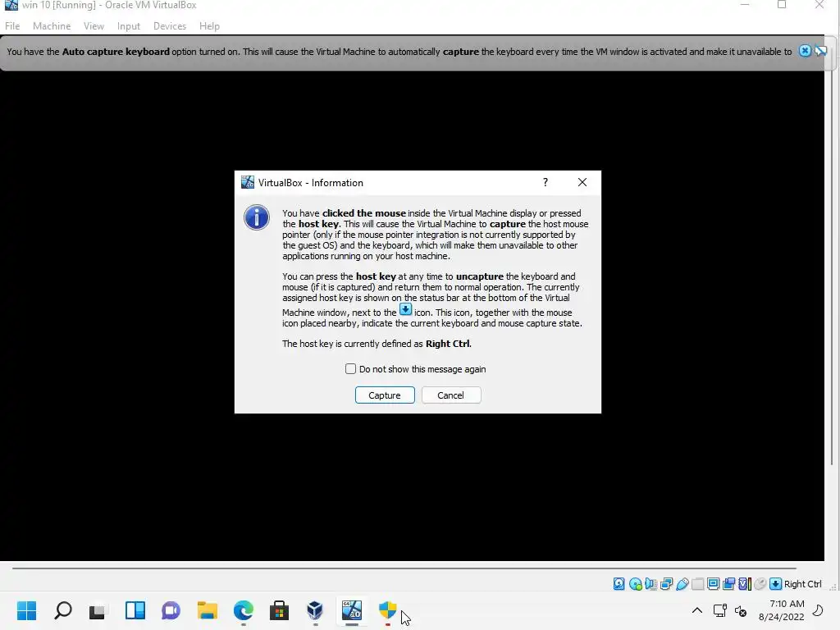This screenshot has height=630, width=840.
Task: Click the horizontal scrollbar below VM display
Action: (404, 568)
